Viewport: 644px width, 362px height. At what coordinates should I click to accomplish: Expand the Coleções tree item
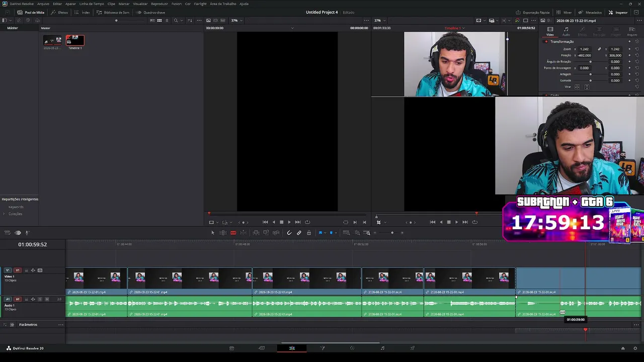[x=4, y=214]
